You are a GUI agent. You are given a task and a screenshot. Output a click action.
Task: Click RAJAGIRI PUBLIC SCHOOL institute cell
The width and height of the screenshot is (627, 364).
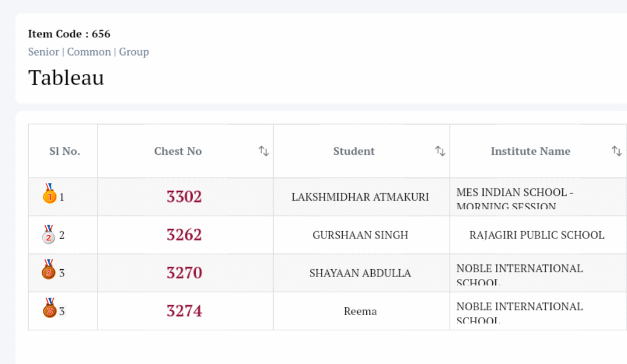click(536, 235)
